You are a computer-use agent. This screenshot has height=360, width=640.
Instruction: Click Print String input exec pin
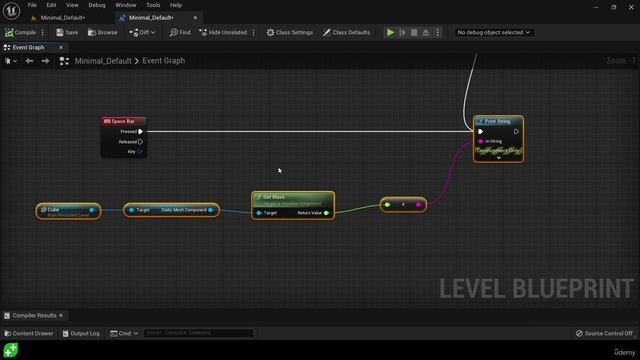480,131
